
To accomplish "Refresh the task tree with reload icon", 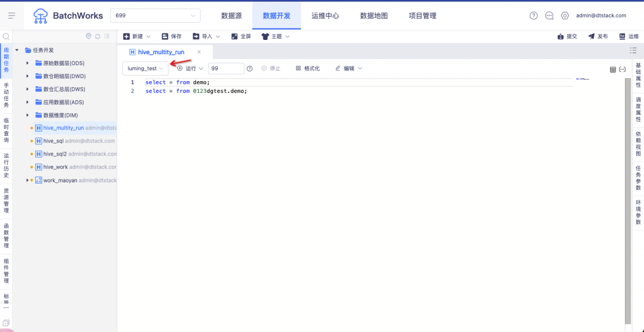I will pos(98,36).
